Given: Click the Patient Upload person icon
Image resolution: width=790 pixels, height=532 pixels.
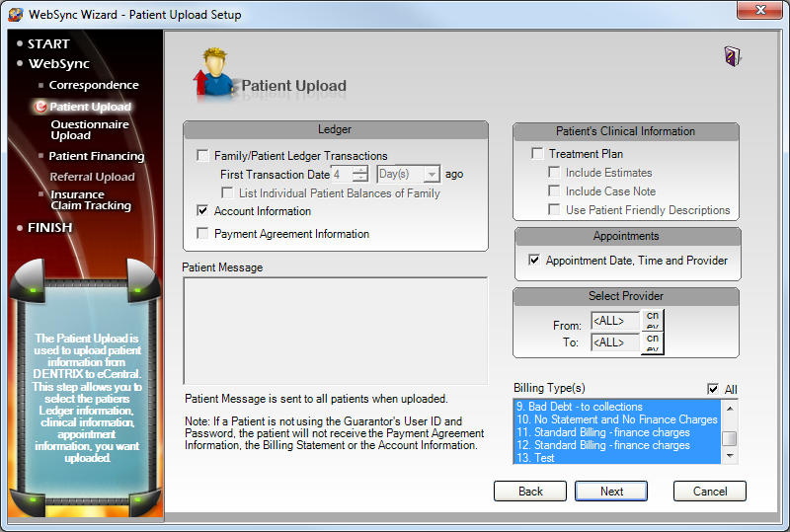Looking at the screenshot, I should pos(213,74).
